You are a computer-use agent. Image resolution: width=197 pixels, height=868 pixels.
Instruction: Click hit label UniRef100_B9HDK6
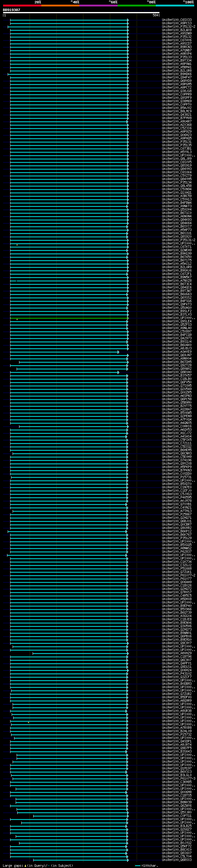point(177,74)
